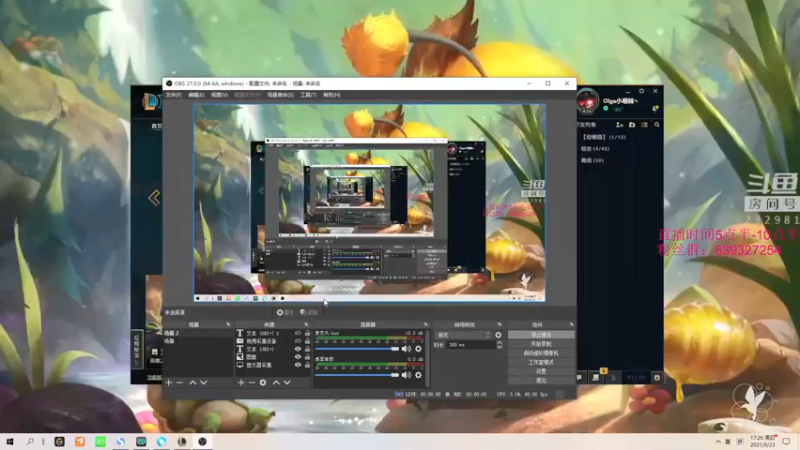
Task: Open transition properties gear next to 渐变
Action: pyautogui.click(x=498, y=335)
